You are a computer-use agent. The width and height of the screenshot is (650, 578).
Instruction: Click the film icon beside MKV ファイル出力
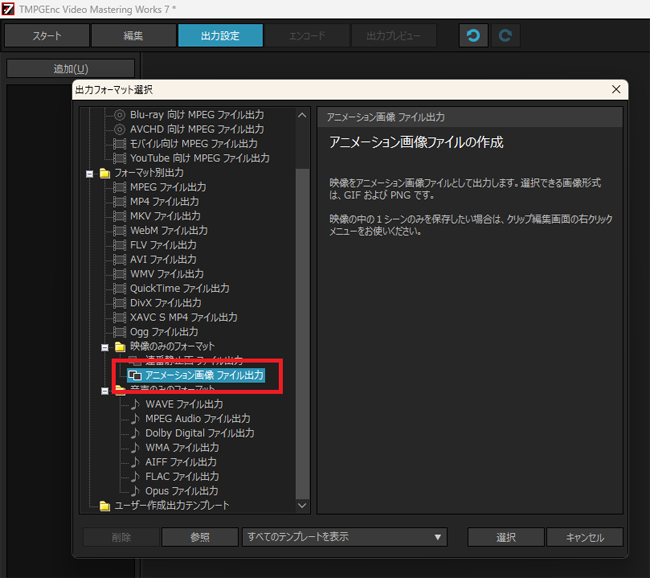tap(119, 216)
